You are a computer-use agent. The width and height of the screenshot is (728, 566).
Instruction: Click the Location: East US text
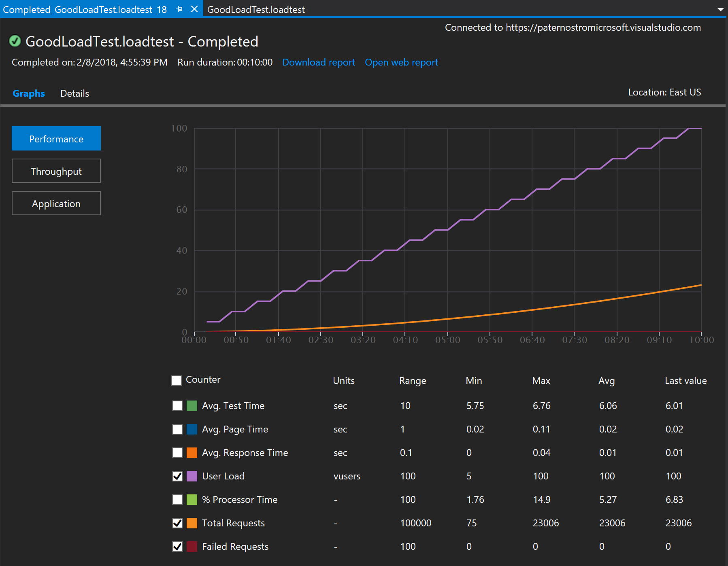click(664, 92)
